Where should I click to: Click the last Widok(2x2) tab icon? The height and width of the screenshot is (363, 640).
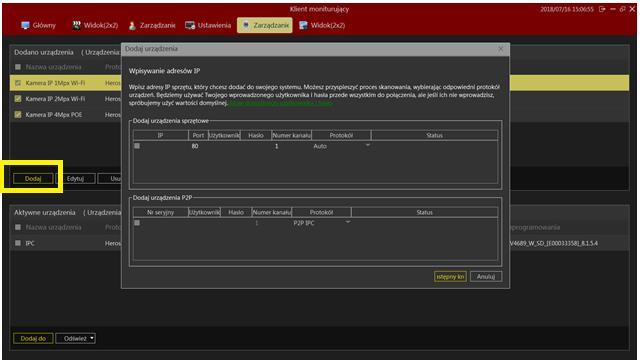coord(303,25)
